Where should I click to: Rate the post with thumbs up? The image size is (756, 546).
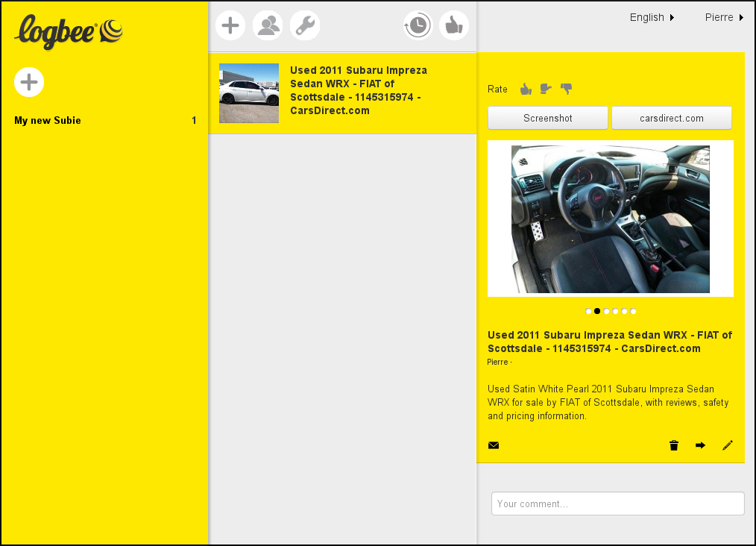click(526, 88)
